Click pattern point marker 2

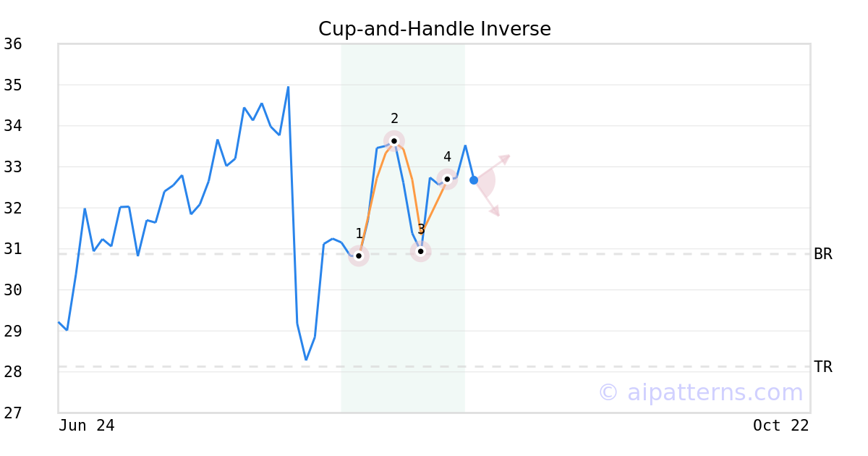pyautogui.click(x=394, y=141)
